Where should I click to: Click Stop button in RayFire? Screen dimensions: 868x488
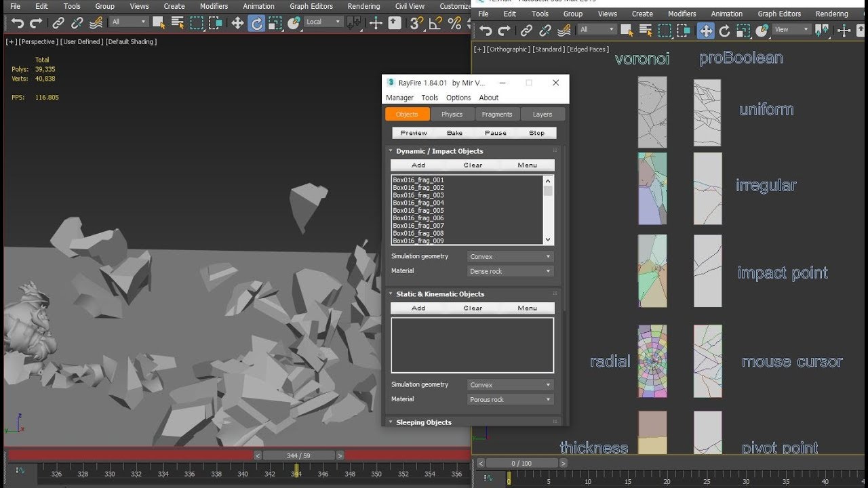(536, 133)
